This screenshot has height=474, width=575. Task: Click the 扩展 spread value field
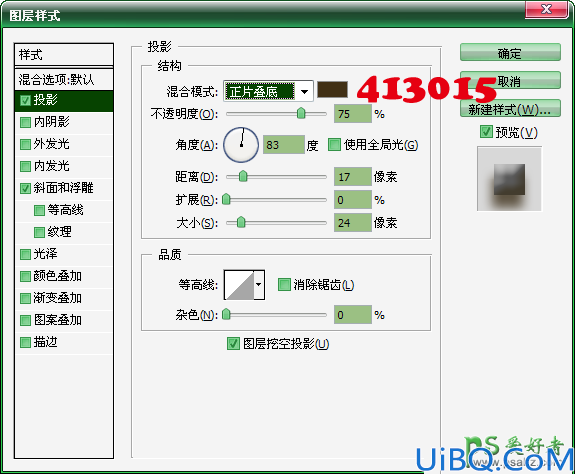pyautogui.click(x=353, y=200)
